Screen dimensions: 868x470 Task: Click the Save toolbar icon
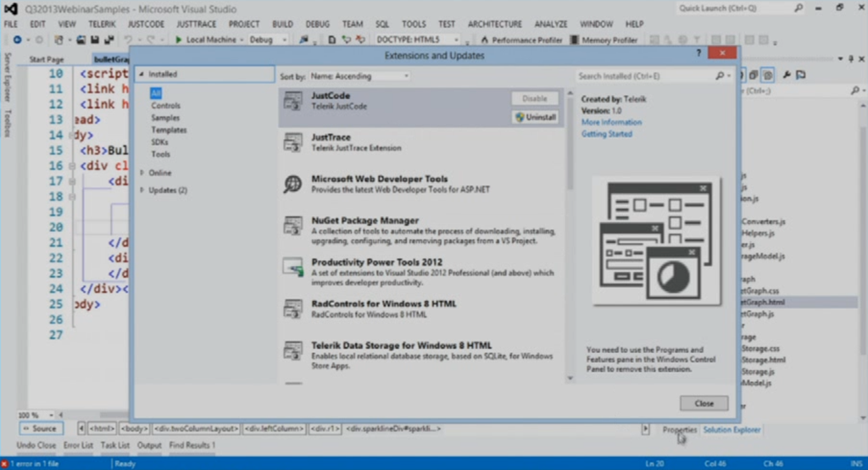95,40
